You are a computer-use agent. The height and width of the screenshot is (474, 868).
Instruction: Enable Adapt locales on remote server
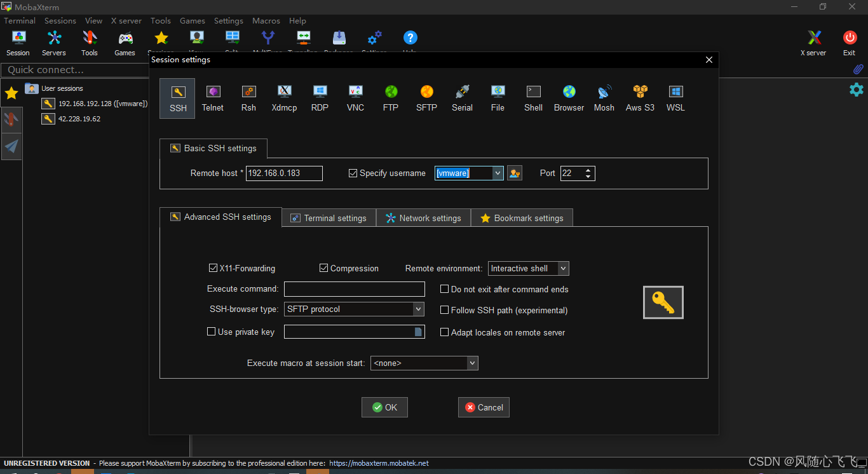click(x=445, y=332)
